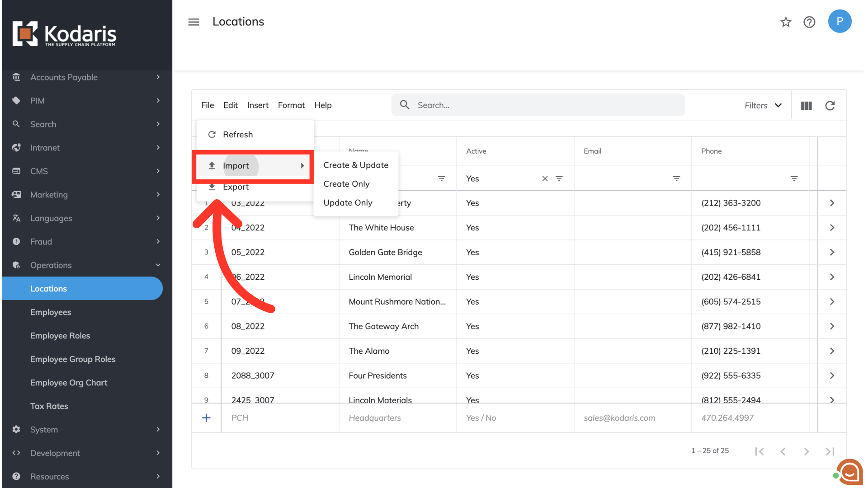Viewport: 868px width, 488px height.
Task: Open the chat support bubble icon
Action: tap(849, 472)
